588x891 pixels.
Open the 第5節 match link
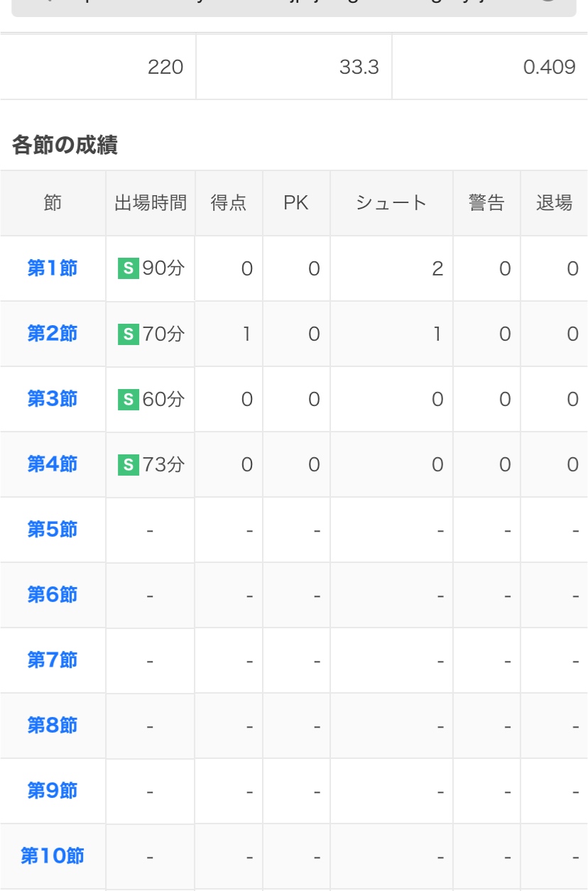[x=53, y=530]
